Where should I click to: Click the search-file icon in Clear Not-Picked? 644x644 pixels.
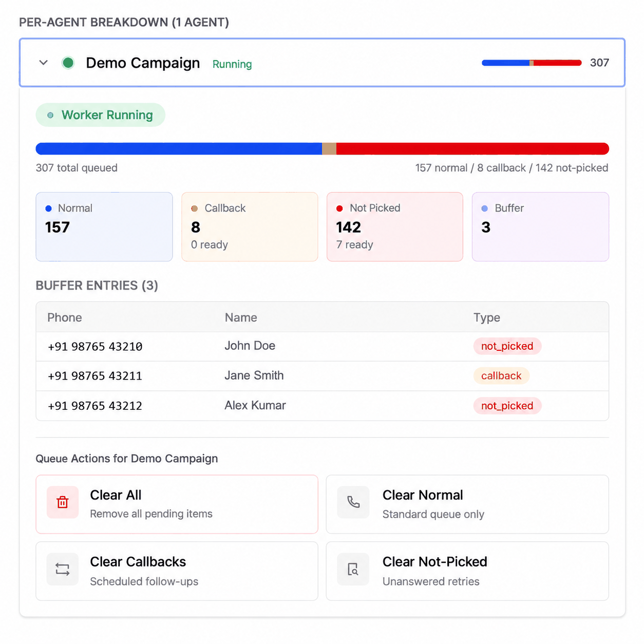pyautogui.click(x=353, y=569)
